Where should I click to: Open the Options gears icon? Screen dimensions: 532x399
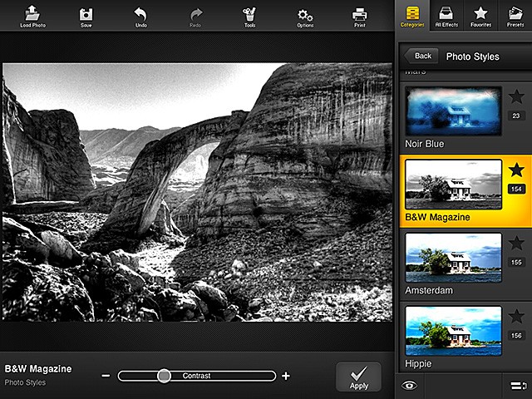coord(305,15)
